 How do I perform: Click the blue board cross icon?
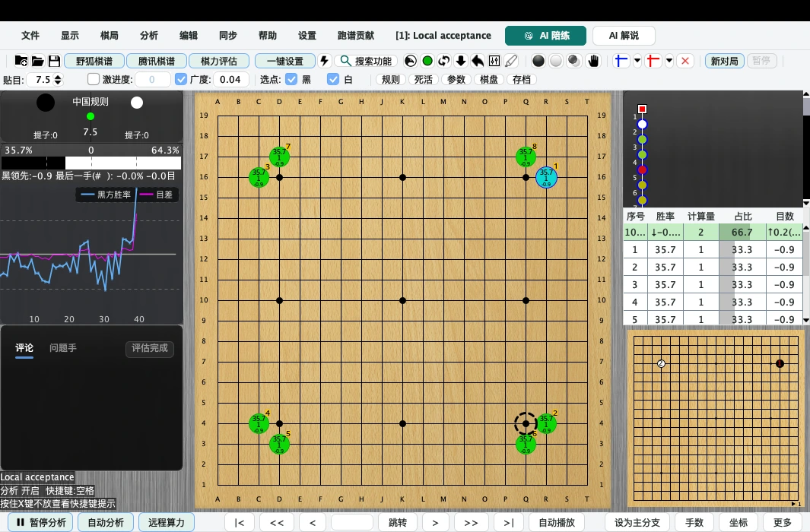click(x=621, y=61)
